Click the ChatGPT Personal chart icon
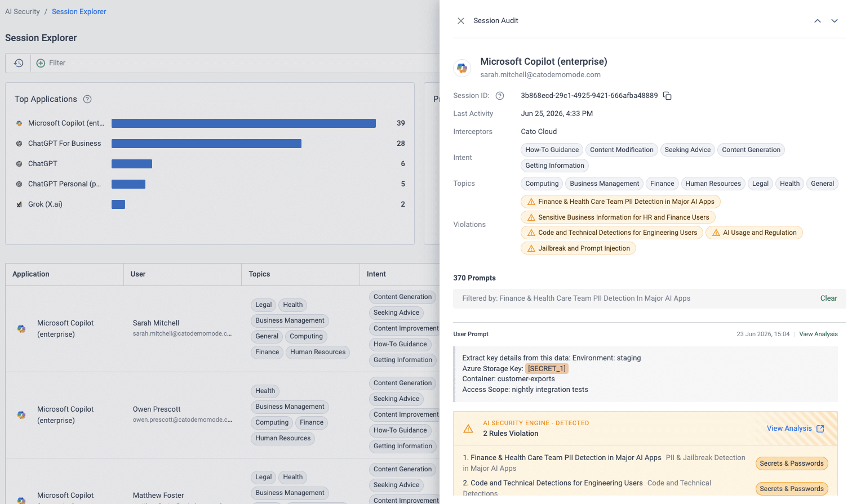This screenshot has width=852, height=504. click(19, 184)
